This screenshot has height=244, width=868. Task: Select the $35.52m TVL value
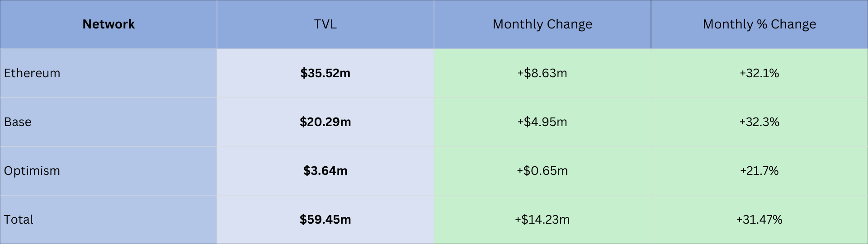pyautogui.click(x=325, y=73)
